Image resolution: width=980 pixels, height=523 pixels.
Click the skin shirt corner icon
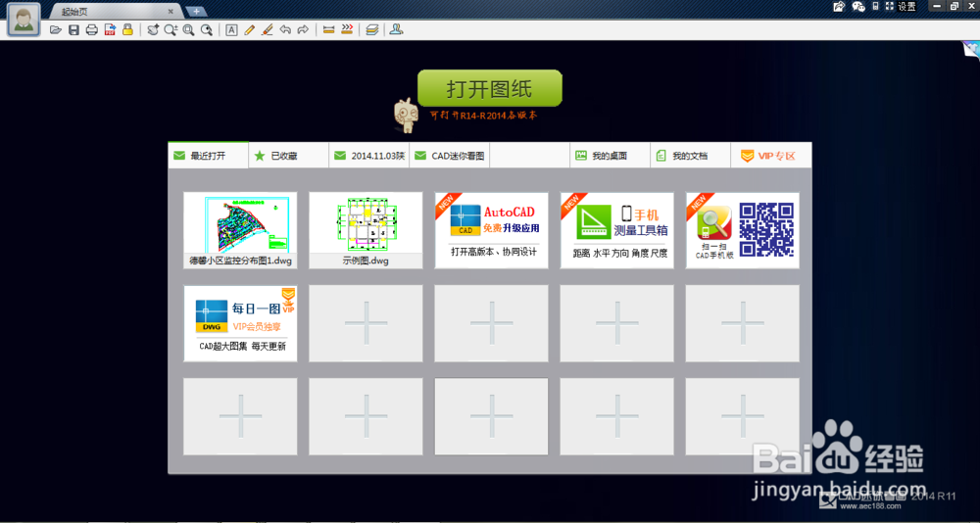pyautogui.click(x=970, y=50)
